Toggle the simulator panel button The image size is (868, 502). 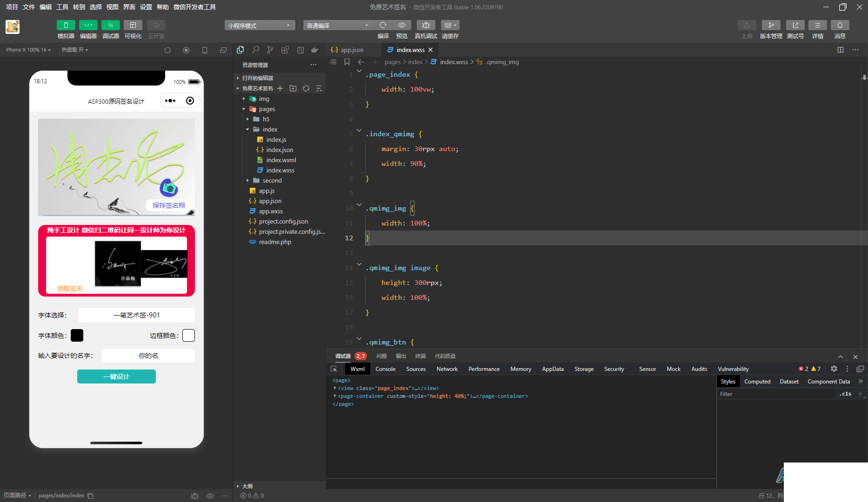pyautogui.click(x=66, y=25)
